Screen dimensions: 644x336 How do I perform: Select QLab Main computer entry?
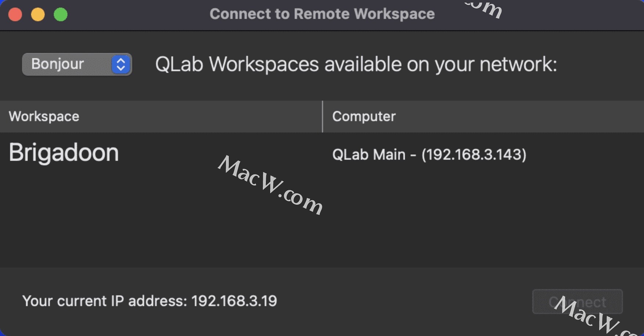click(429, 154)
